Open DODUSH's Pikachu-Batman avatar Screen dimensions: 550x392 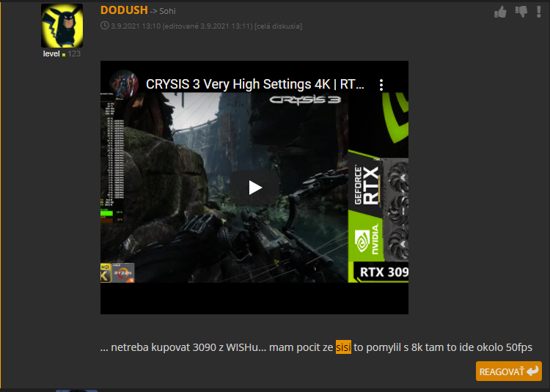pos(62,25)
